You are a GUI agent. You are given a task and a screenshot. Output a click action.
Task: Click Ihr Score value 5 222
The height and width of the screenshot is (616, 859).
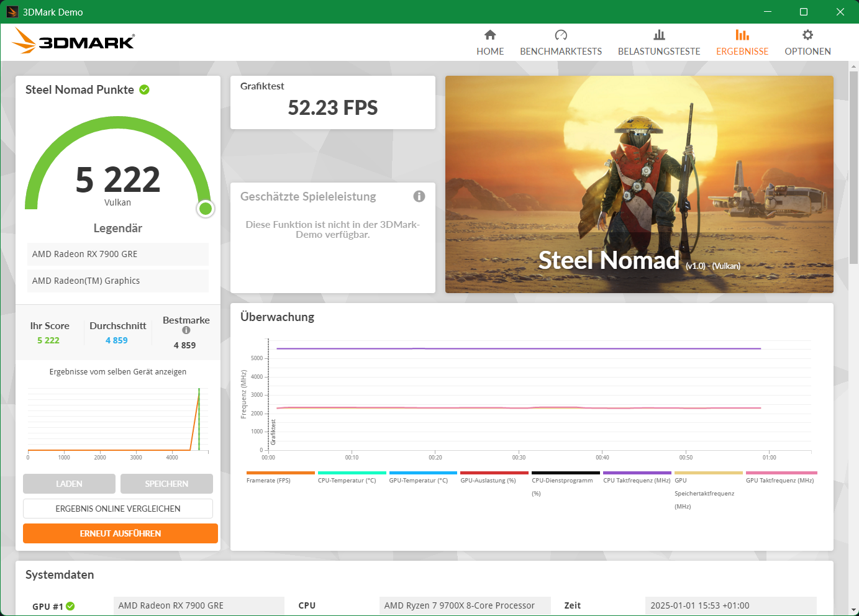tap(48, 340)
